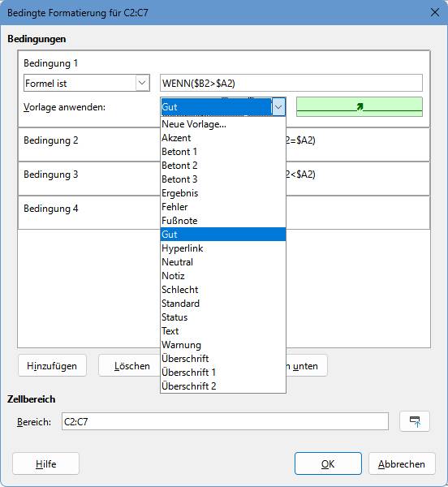The image size is (448, 487).
Task: Click the Löschen button
Action: pos(130,366)
